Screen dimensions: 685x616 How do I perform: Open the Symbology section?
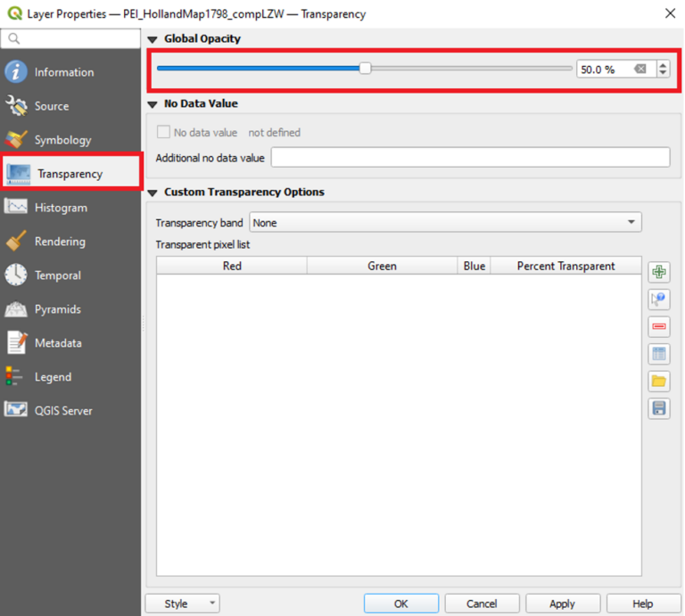(62, 140)
